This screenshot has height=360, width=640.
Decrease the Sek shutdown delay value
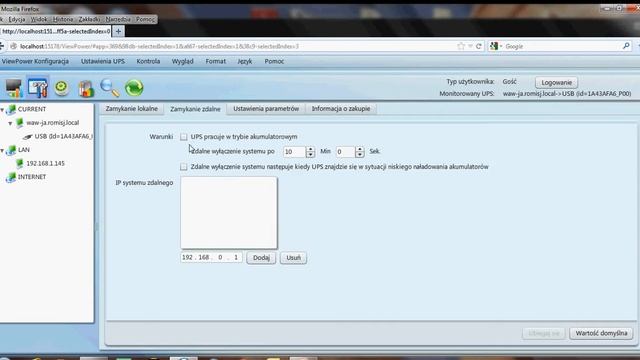pos(360,155)
